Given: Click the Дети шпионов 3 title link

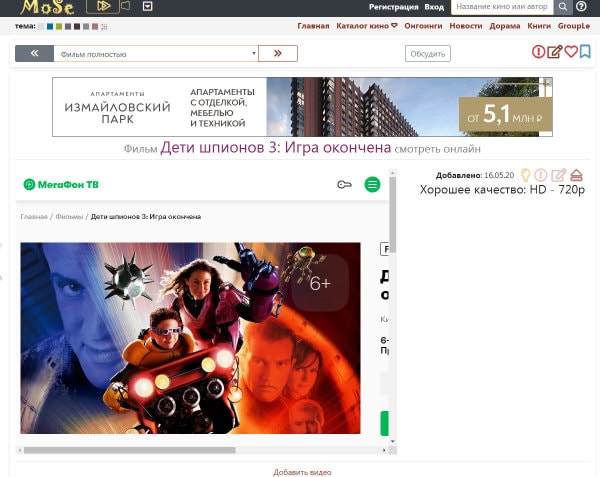Looking at the screenshot, I should pos(276,148).
